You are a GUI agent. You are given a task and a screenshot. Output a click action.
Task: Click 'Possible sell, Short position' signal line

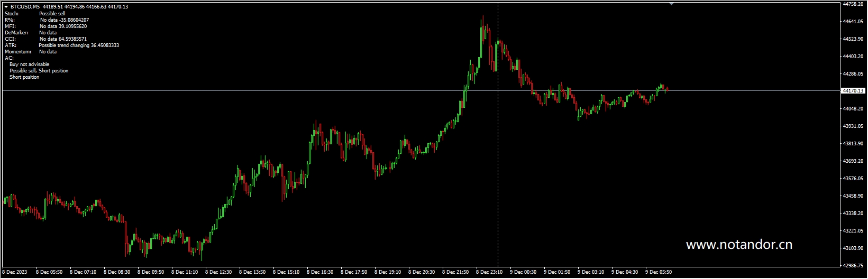point(39,70)
